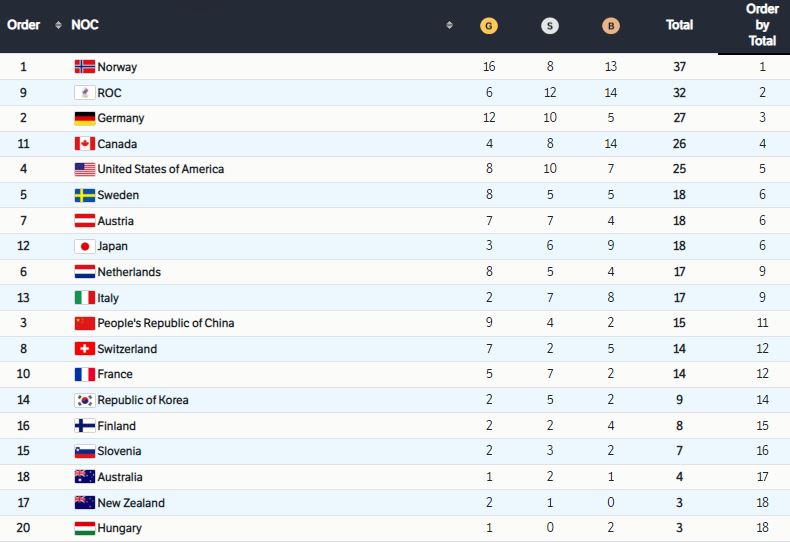Click the Australia flag icon
790x542 pixels.
(85, 477)
